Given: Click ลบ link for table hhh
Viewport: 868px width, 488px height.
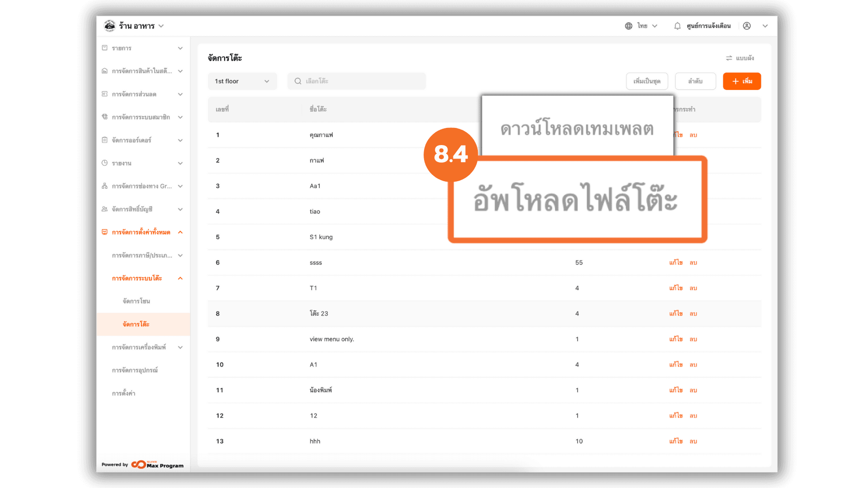Looking at the screenshot, I should (693, 441).
